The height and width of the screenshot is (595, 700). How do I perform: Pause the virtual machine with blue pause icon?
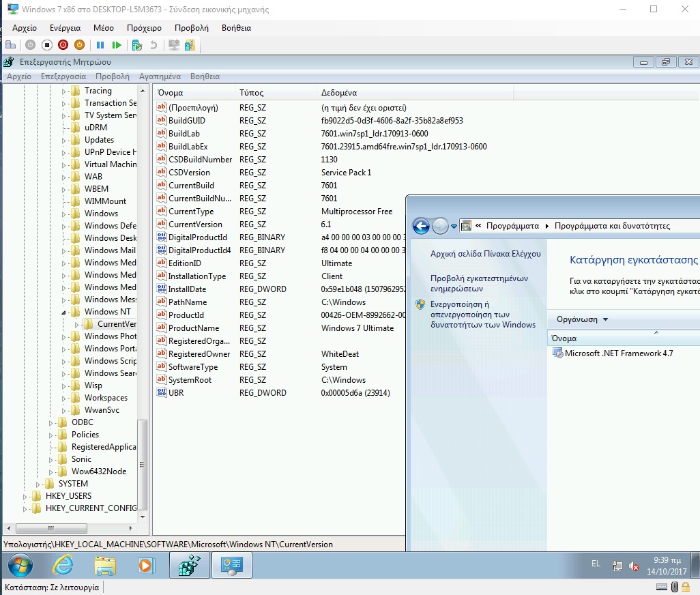click(x=100, y=45)
